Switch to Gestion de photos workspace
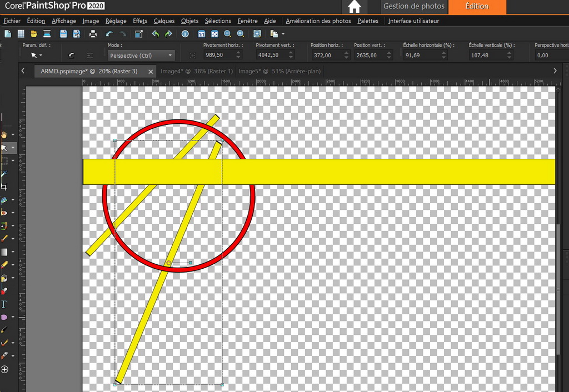This screenshot has height=392, width=569. (x=414, y=6)
